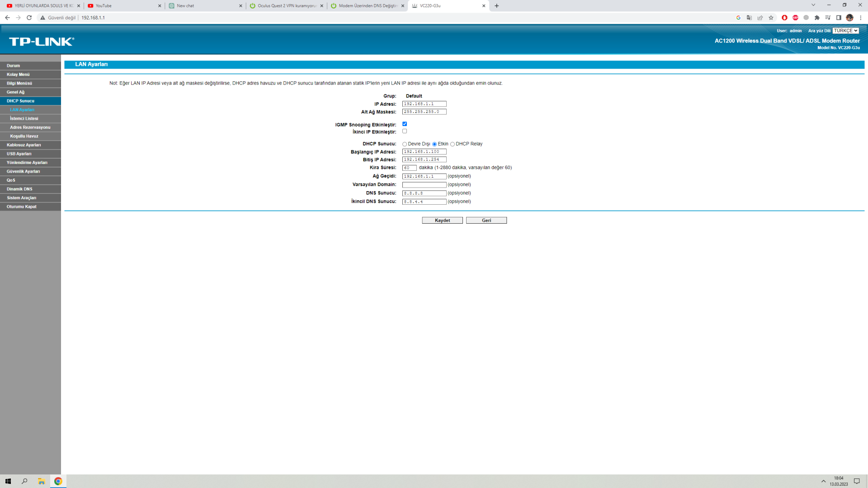Click inside the DNS Sunucu field
Image resolution: width=868 pixels, height=488 pixels.
coord(424,193)
